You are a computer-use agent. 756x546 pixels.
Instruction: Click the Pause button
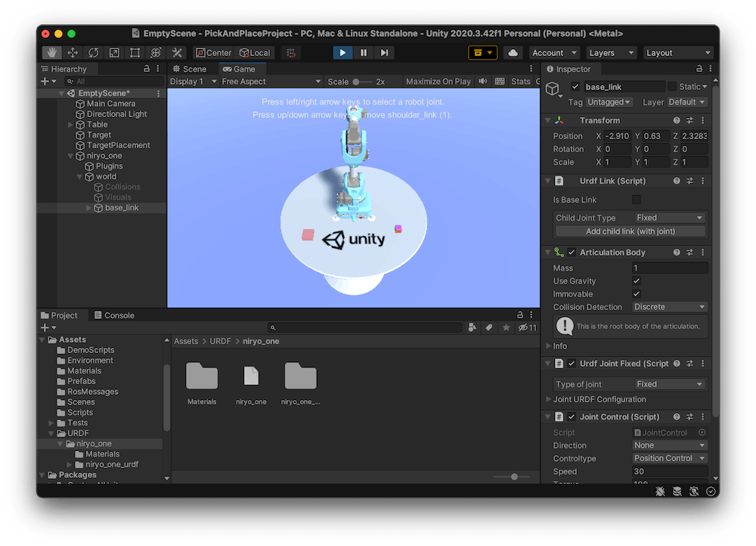pos(364,53)
